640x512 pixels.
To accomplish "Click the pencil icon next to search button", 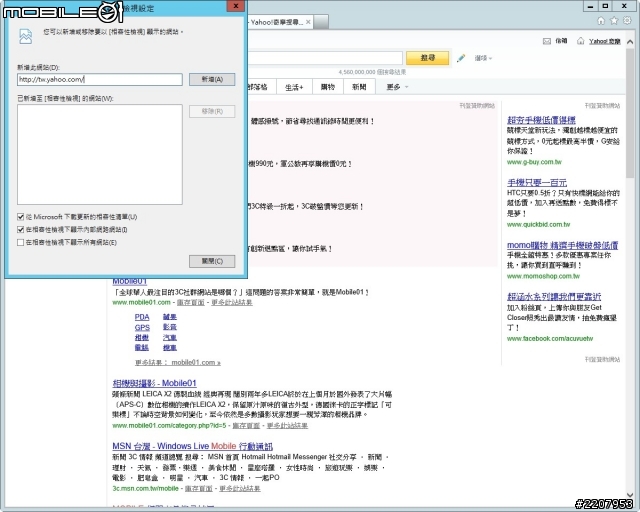I will click(x=461, y=58).
